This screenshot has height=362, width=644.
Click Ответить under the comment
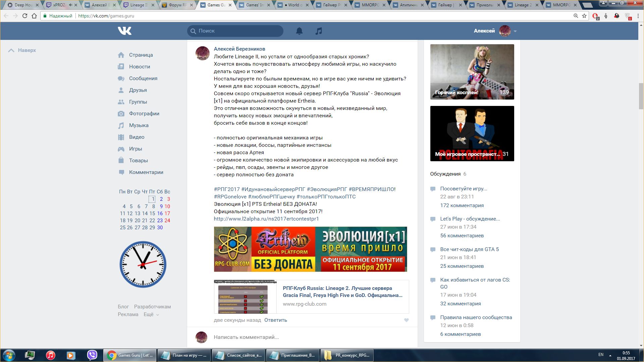click(276, 320)
